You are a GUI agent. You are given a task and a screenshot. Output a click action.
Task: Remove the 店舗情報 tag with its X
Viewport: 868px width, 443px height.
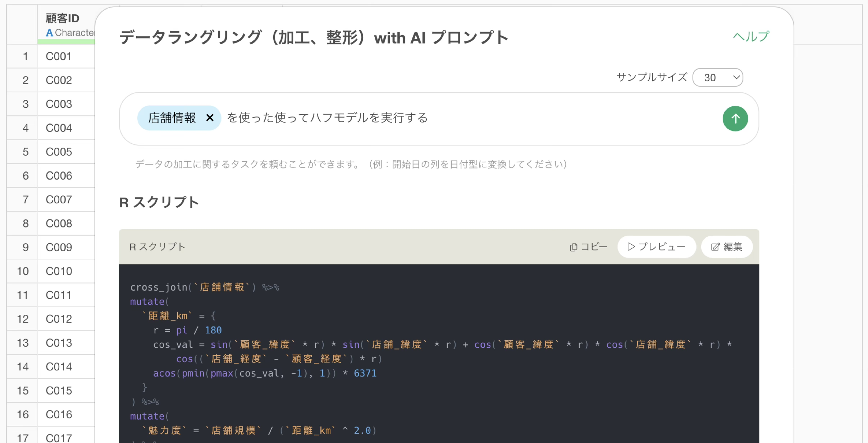pyautogui.click(x=210, y=118)
